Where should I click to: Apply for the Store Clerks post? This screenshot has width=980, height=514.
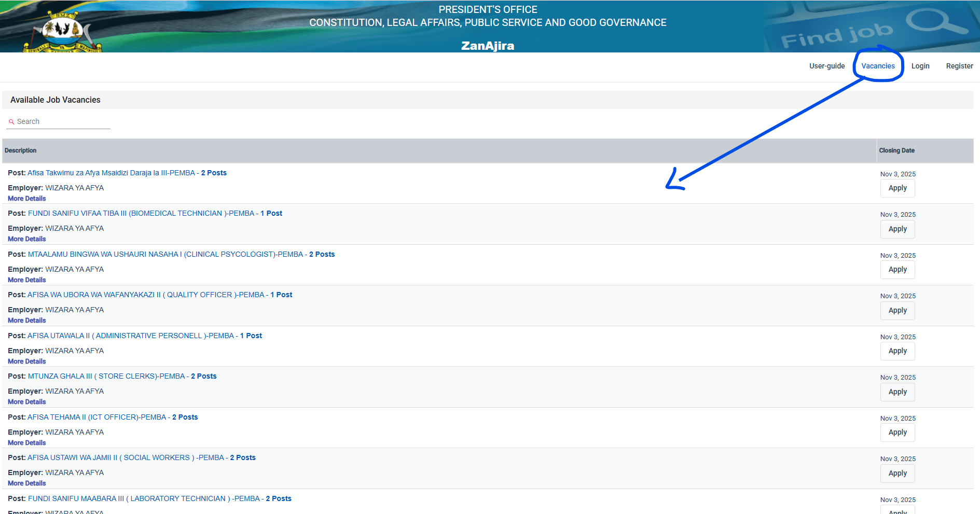pos(897,392)
